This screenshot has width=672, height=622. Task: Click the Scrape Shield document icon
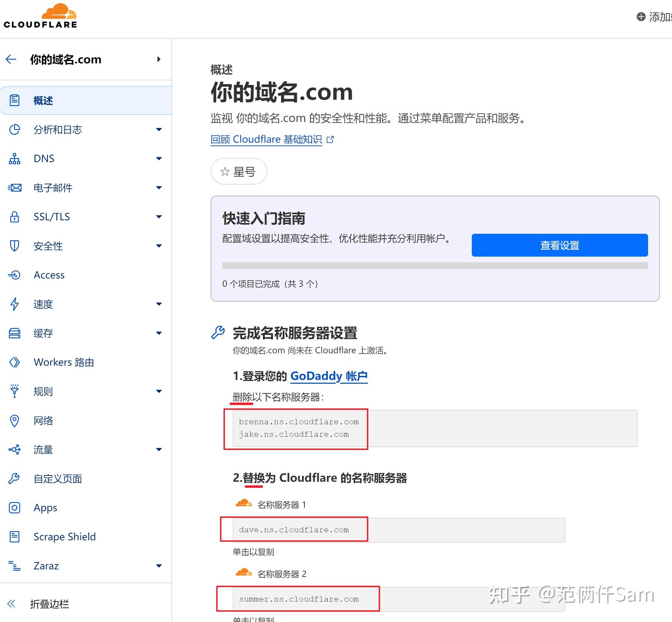15,537
